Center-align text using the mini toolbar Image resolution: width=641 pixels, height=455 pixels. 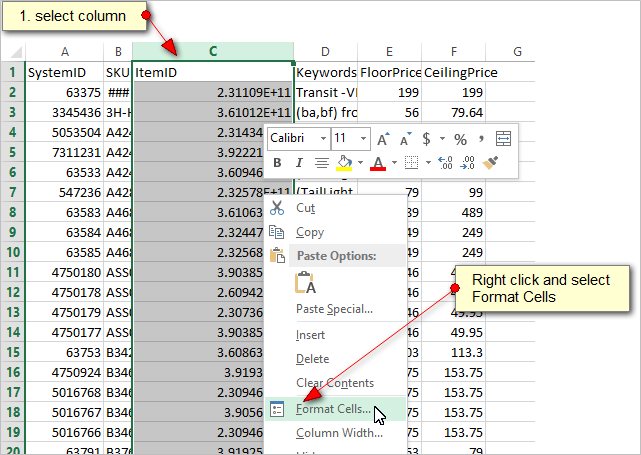coord(321,162)
